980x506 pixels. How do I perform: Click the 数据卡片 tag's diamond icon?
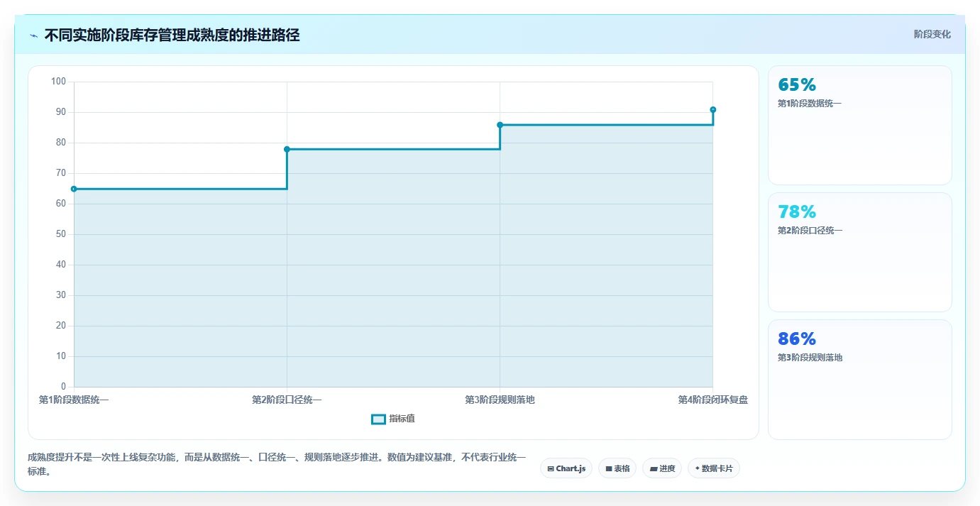tap(698, 468)
